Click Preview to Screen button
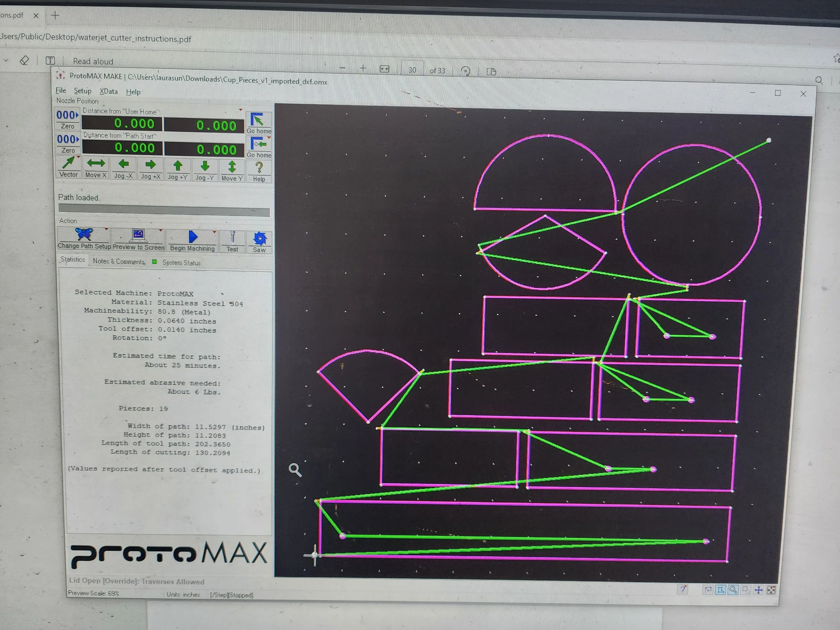Image resolution: width=840 pixels, height=630 pixels. coord(138,239)
